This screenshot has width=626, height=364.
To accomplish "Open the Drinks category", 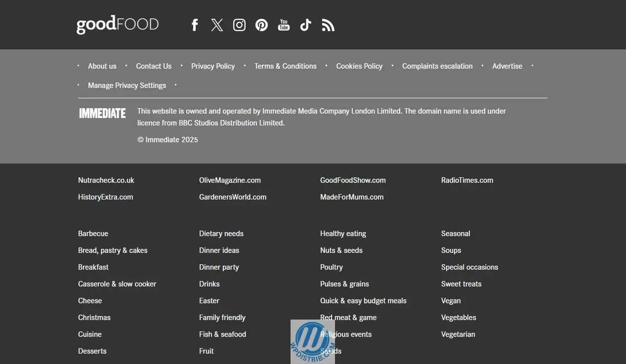I will click(x=209, y=284).
